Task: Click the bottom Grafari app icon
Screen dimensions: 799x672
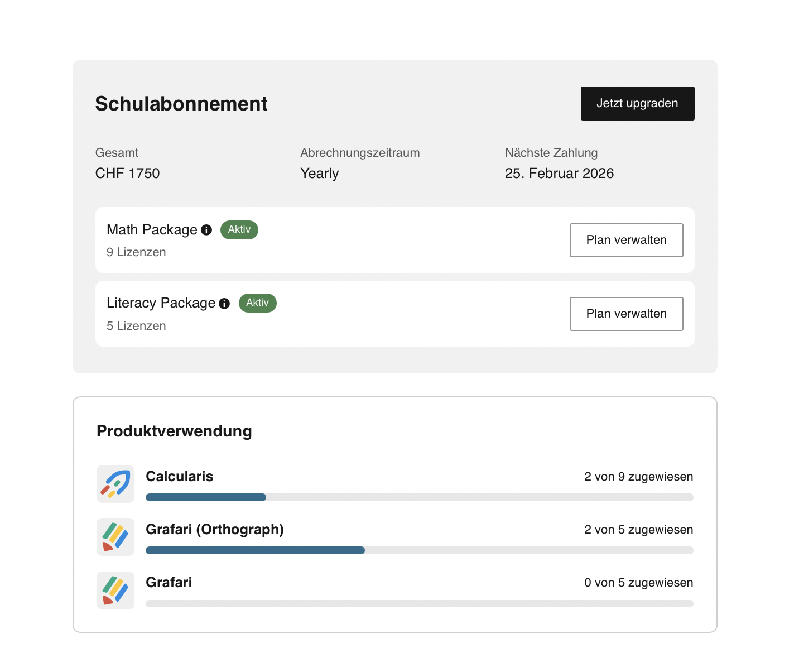Action: 115,591
